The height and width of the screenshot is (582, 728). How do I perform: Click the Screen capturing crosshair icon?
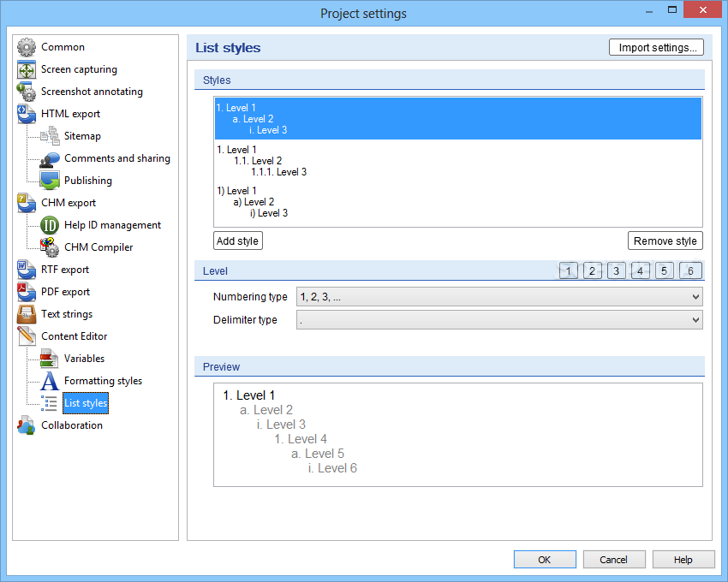[x=27, y=69]
